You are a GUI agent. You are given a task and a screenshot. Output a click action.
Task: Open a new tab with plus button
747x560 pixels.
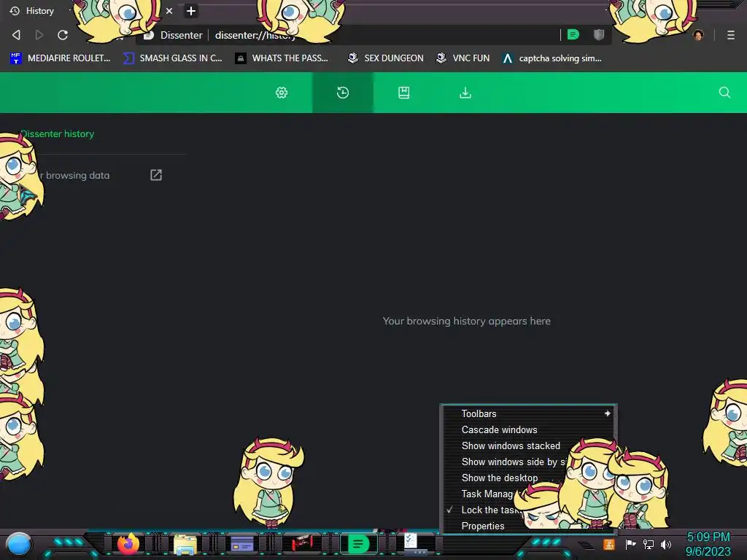click(x=191, y=11)
